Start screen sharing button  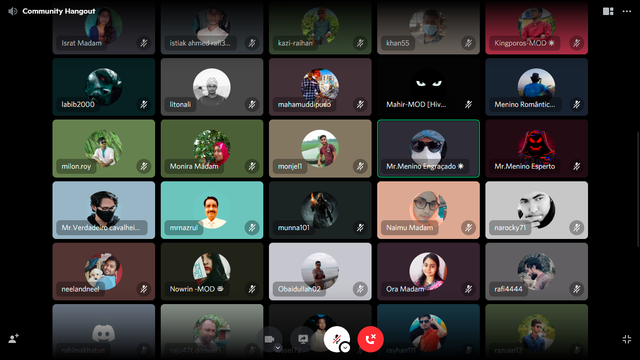303,339
